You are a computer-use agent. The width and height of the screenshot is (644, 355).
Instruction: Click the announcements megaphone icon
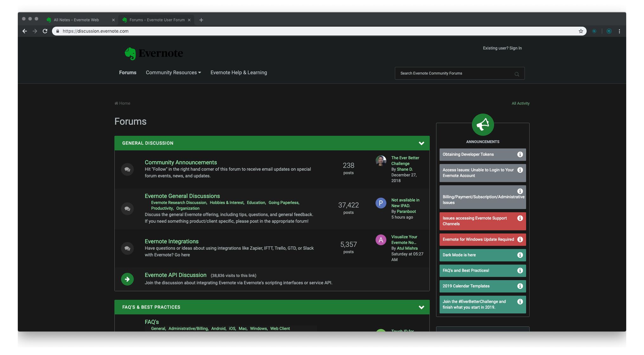[x=483, y=125]
